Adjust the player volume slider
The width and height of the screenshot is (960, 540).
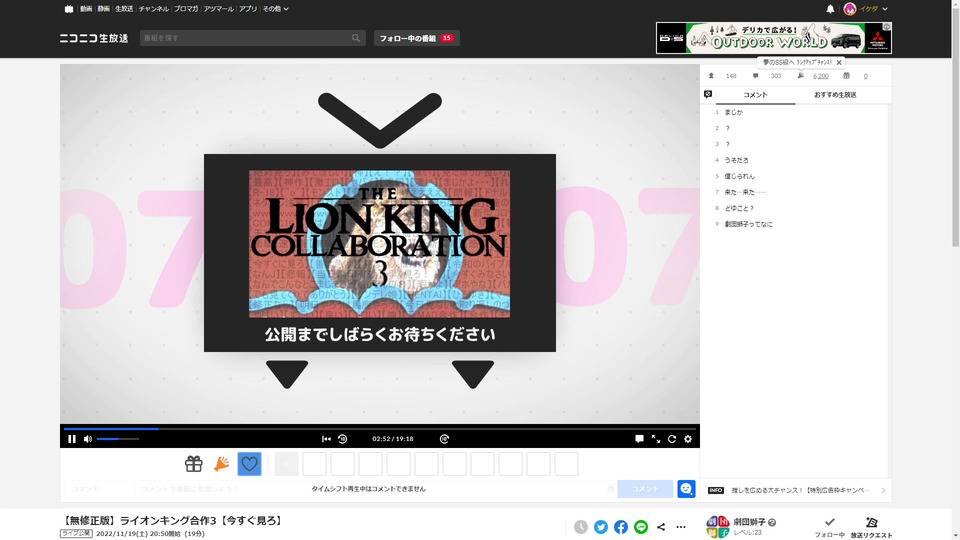pyautogui.click(x=118, y=439)
